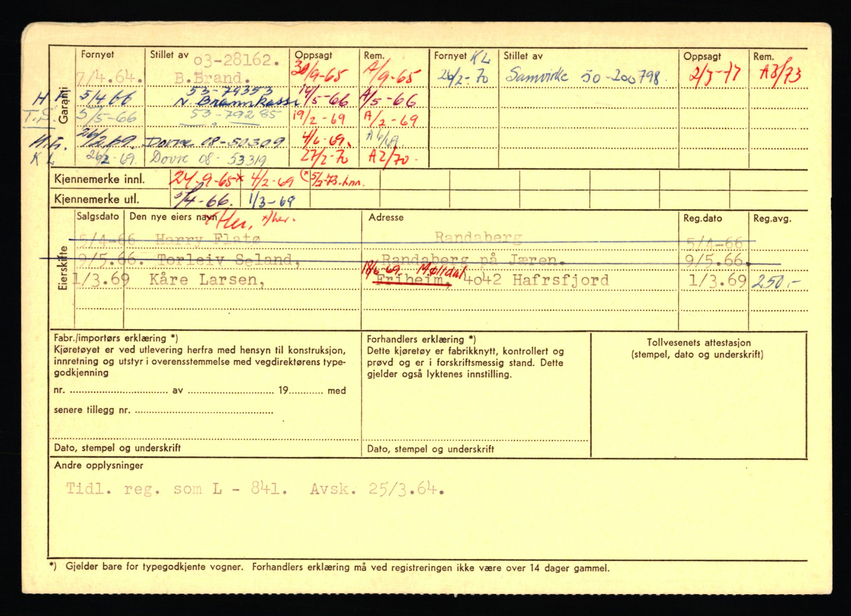Click the text 'Avsk. 25/3.64.'
The height and width of the screenshot is (616, 851).
tap(377, 490)
